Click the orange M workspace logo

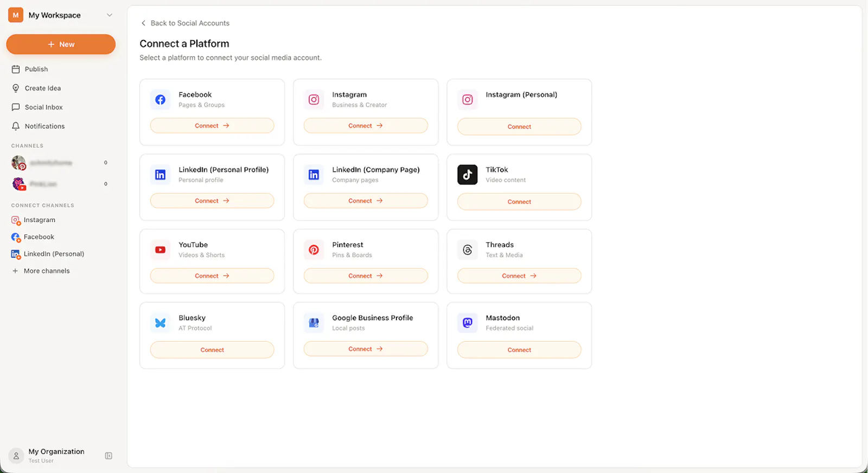point(16,15)
